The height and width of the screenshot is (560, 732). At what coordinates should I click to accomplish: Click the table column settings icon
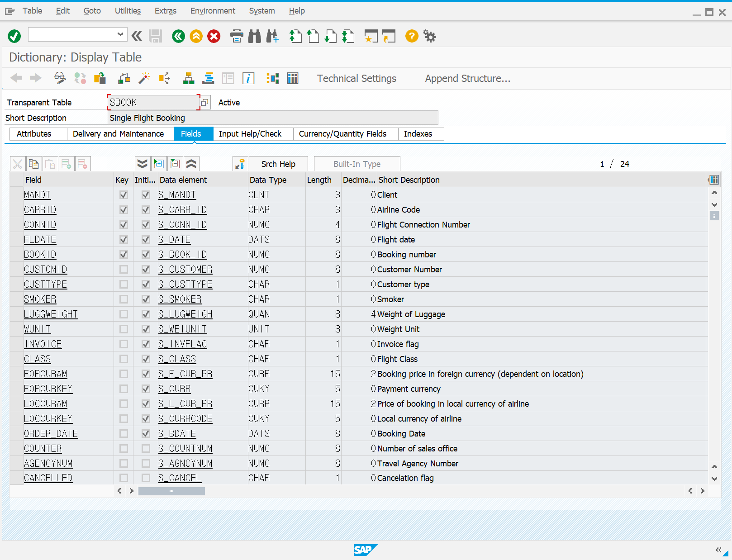[714, 180]
